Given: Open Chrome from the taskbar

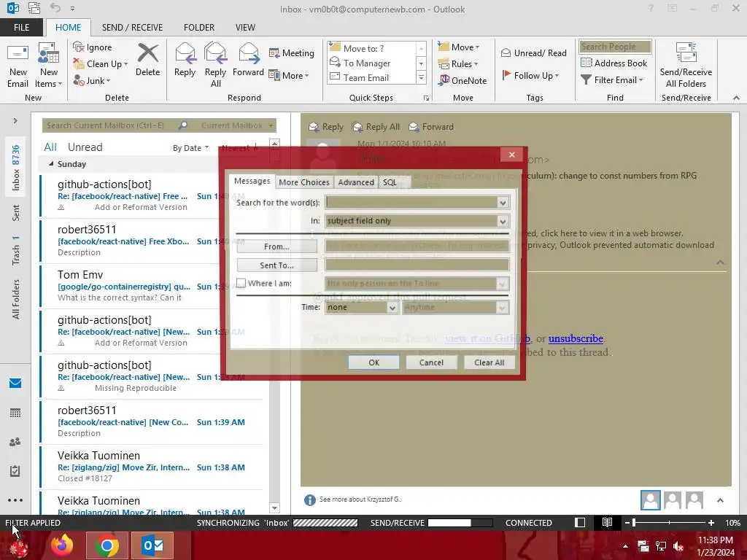Looking at the screenshot, I should pos(107,545).
